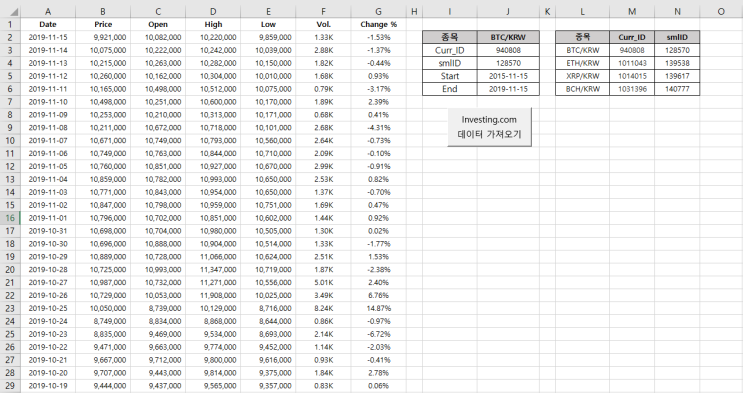
Task: Click the Start label cell
Action: tap(450, 76)
